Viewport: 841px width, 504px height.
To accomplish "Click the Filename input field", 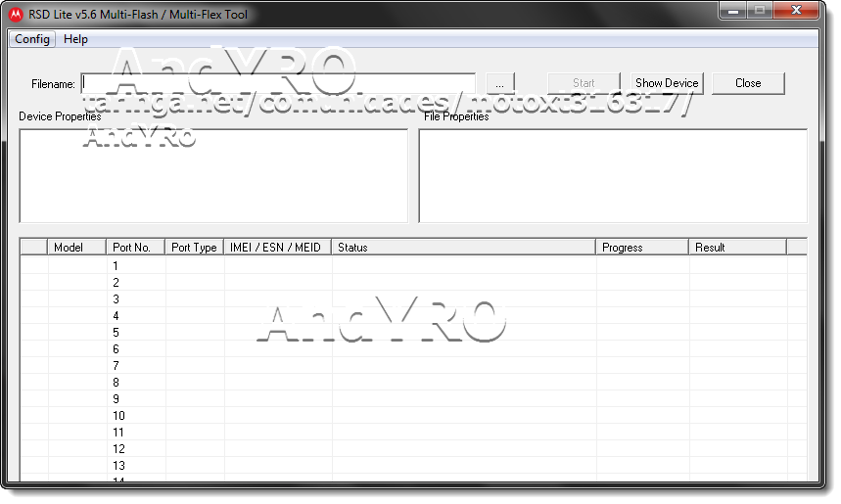I will [x=278, y=83].
